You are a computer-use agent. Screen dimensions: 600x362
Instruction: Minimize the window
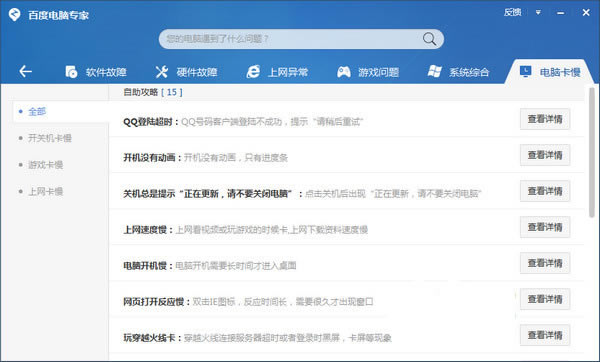(x=561, y=13)
